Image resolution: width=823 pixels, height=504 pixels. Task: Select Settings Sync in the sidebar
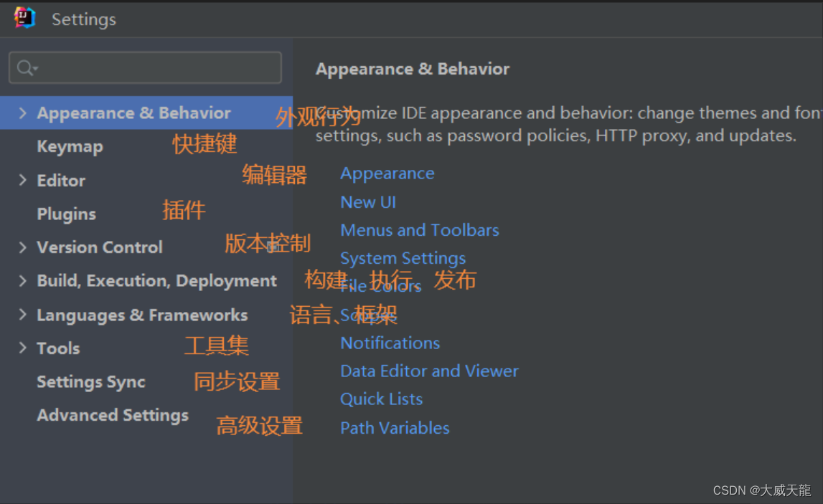pyautogui.click(x=91, y=382)
